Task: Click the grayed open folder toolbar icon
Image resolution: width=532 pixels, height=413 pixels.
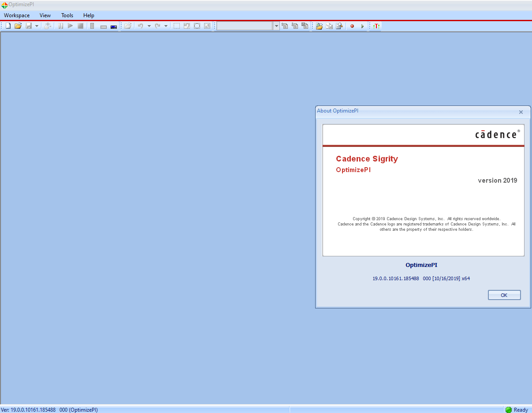Action: coord(128,26)
